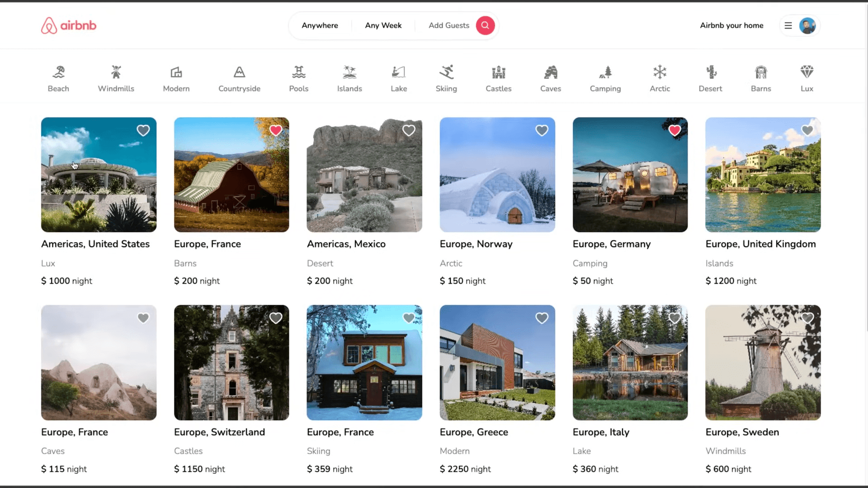Click the Airbnb your home link
Viewport: 868px width, 488px height.
click(x=731, y=26)
